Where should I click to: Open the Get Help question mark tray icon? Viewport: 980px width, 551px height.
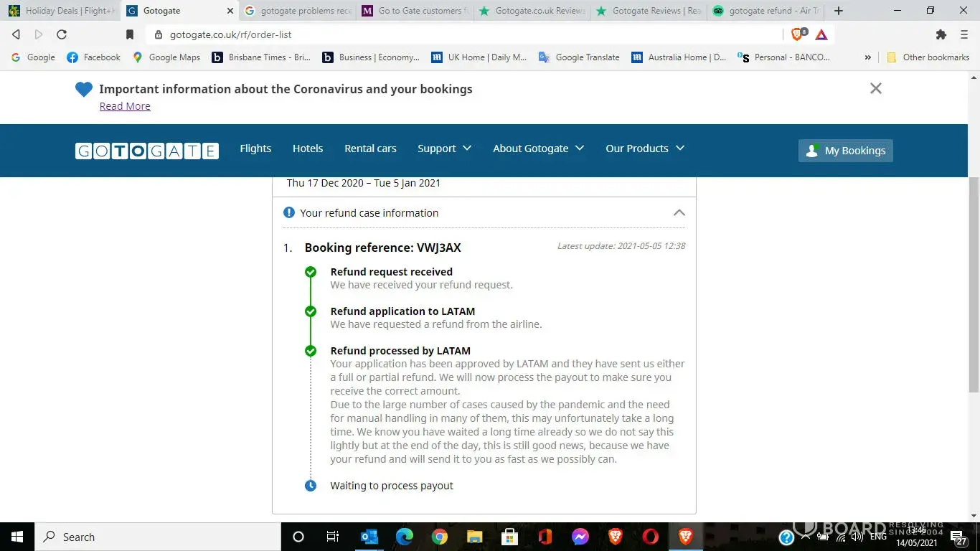click(786, 537)
